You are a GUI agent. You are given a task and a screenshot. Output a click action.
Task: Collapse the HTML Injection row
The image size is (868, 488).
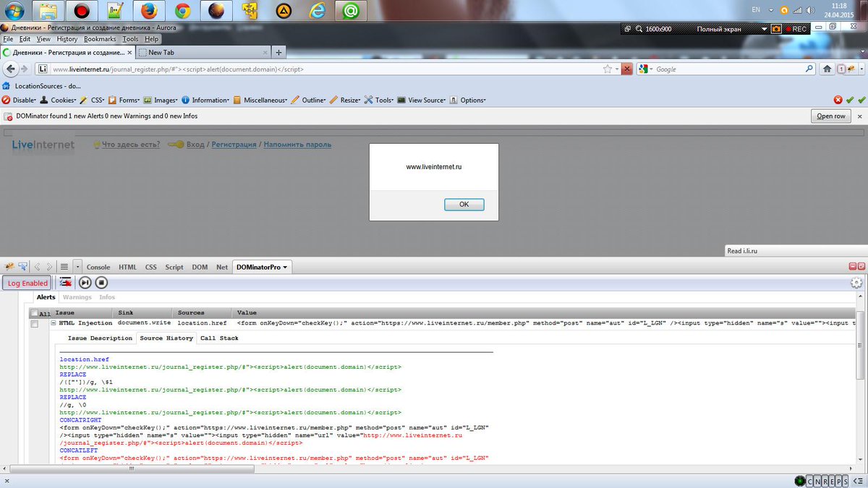click(x=54, y=323)
